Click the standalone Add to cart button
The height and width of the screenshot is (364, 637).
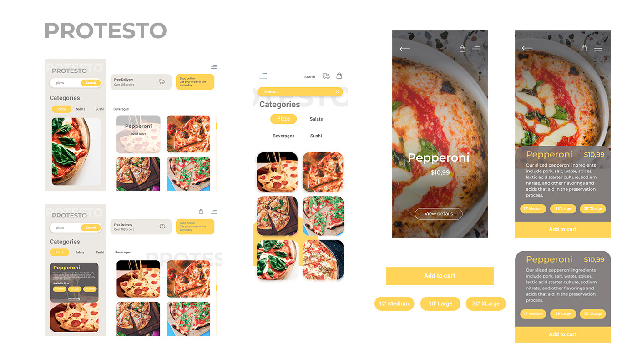pos(440,276)
